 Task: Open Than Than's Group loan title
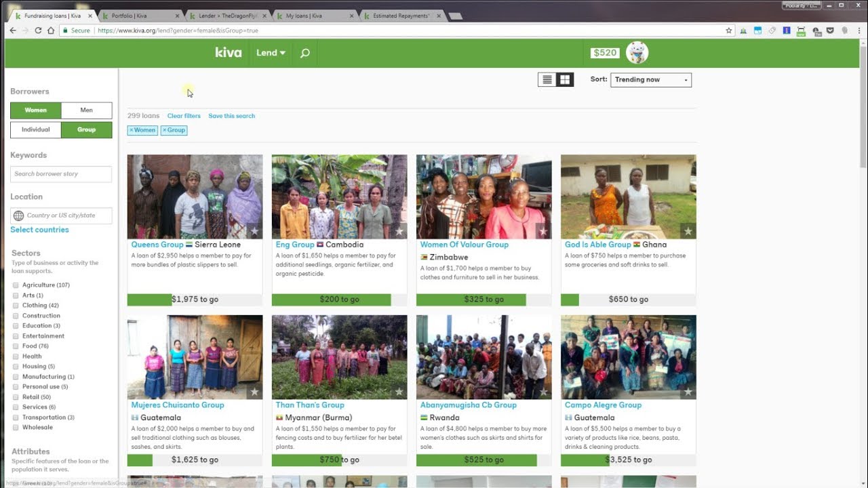[x=310, y=405]
